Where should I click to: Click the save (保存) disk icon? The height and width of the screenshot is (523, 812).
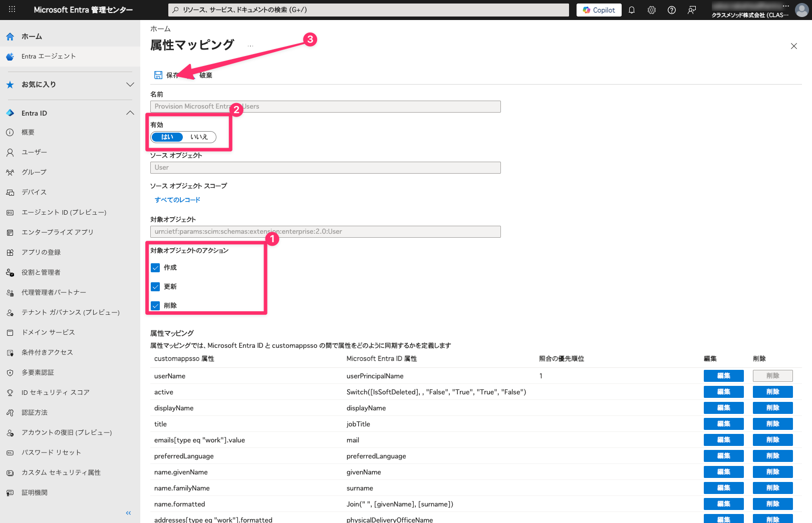tap(158, 75)
